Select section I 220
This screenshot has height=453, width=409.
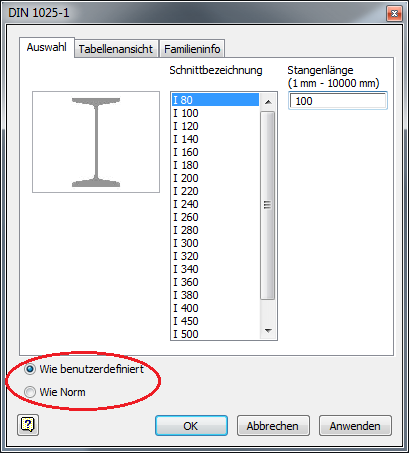(x=215, y=191)
